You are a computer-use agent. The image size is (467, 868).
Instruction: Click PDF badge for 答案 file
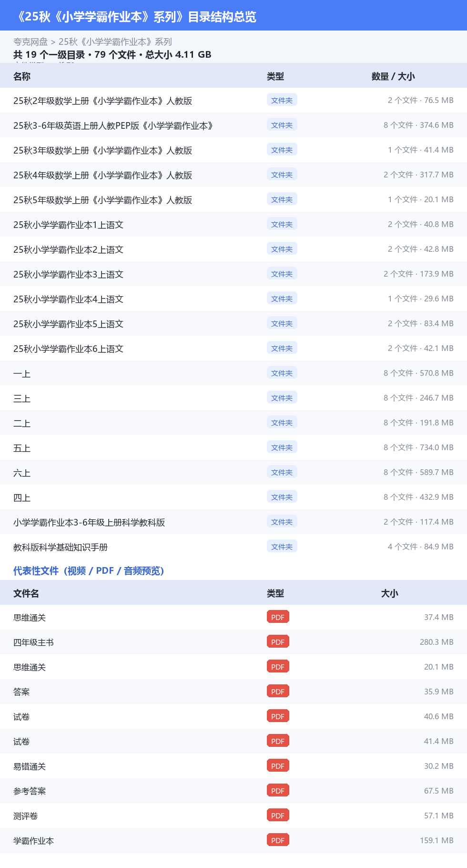pos(278,692)
